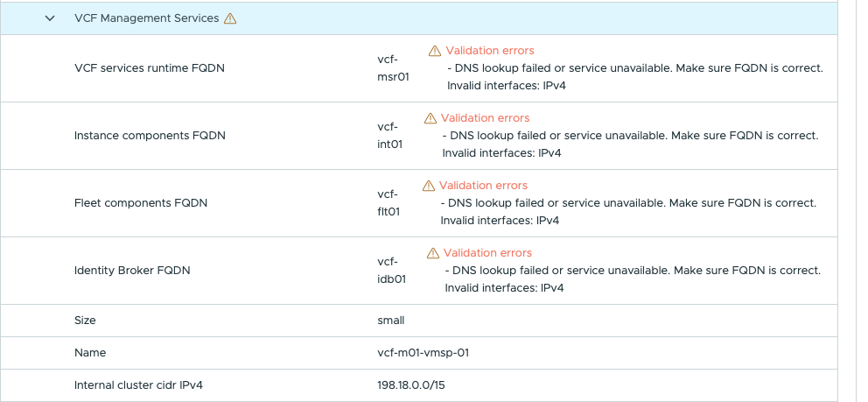Click the Name row label
Viewport: 868px width, 402px height.
pyautogui.click(x=89, y=353)
